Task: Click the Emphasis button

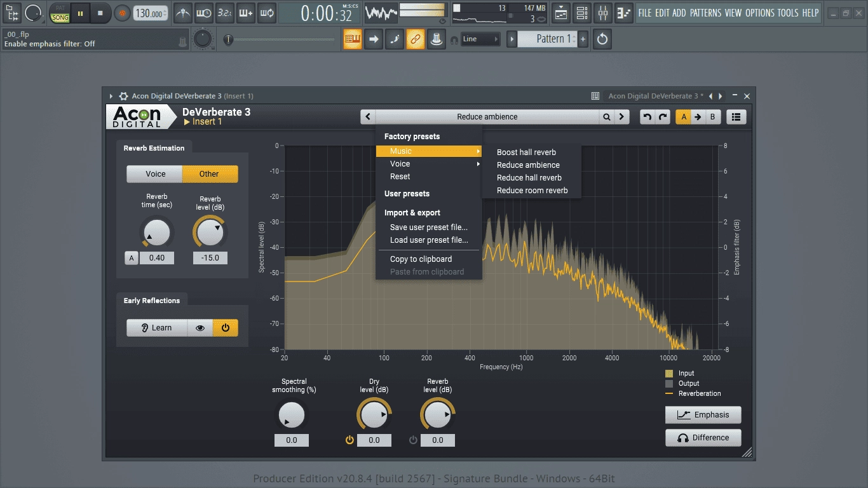Action: tap(703, 415)
